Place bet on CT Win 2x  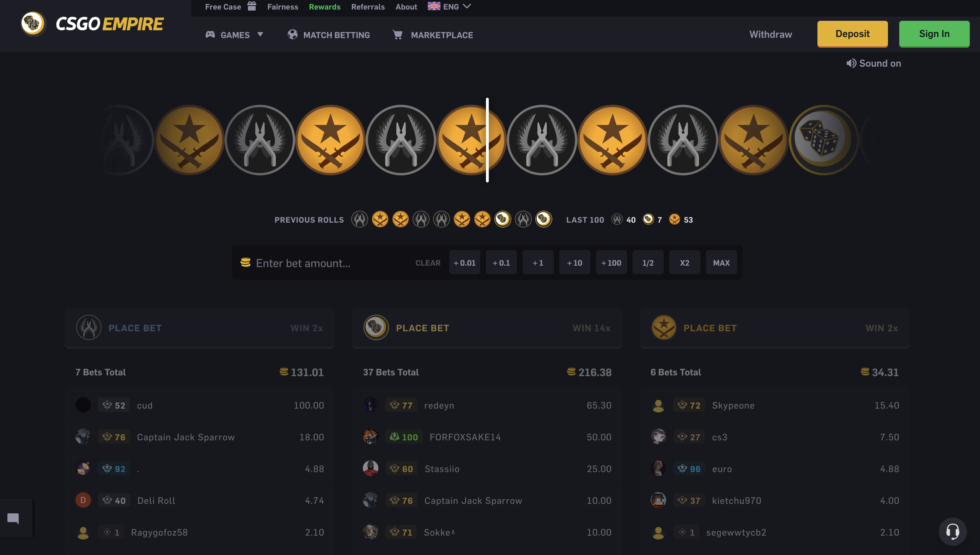[200, 328]
